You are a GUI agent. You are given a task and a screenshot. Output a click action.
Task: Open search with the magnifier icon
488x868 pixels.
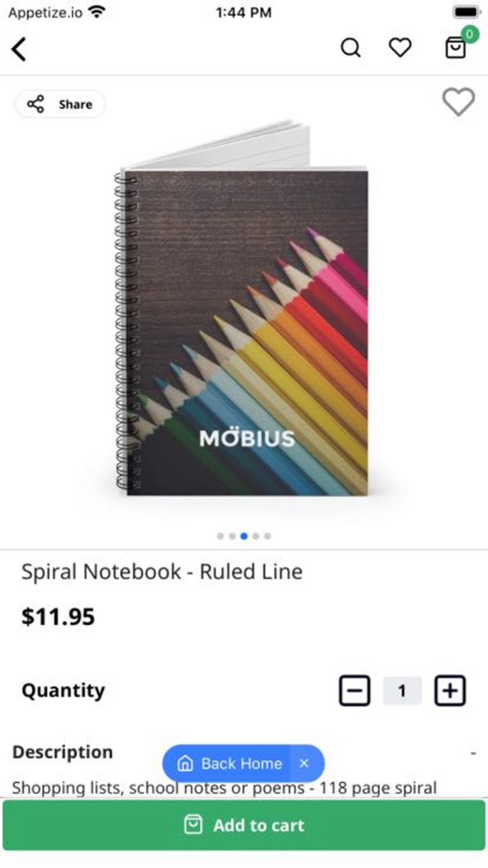pos(351,48)
